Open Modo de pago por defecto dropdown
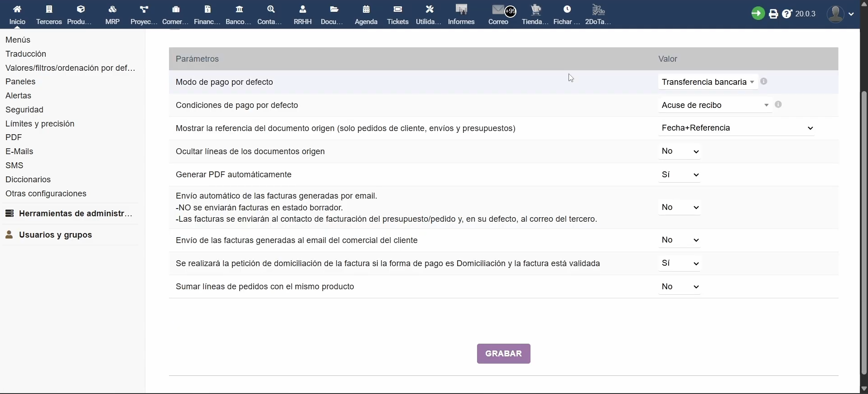The image size is (868, 394). pyautogui.click(x=708, y=82)
